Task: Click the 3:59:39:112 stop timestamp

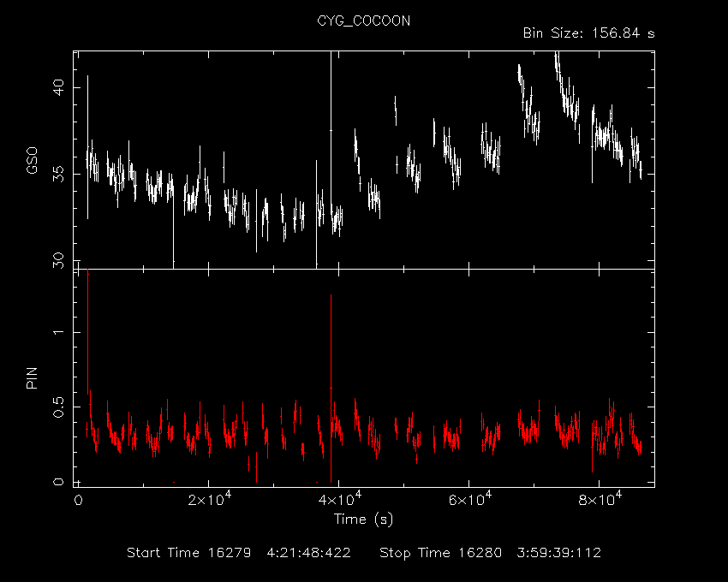Action: [559, 553]
